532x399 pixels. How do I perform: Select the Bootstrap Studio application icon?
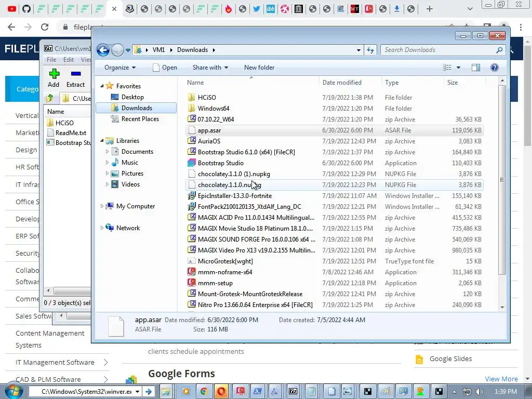pyautogui.click(x=192, y=163)
